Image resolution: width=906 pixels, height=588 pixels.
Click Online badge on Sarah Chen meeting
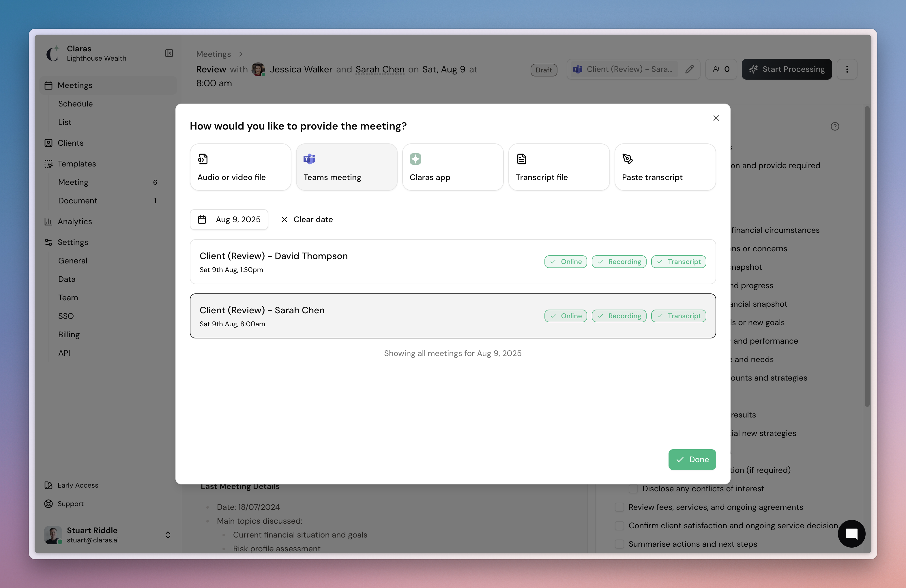tap(566, 316)
